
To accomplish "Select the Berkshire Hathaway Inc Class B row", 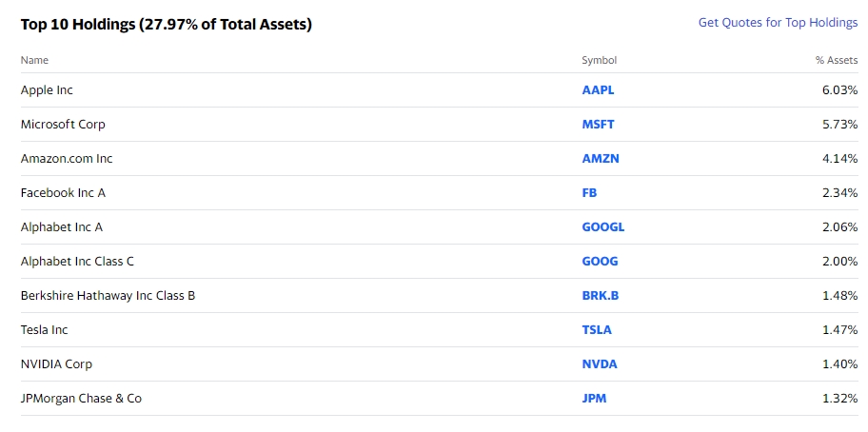I will 108,296.
